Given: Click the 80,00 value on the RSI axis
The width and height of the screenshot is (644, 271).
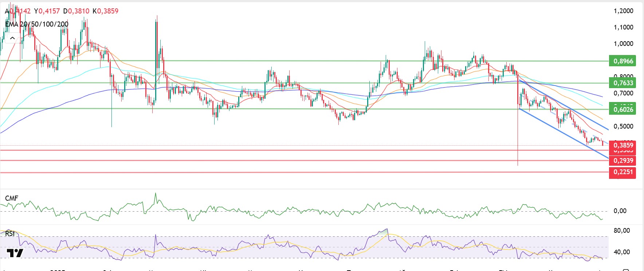Looking at the screenshot, I should pyautogui.click(x=621, y=231).
